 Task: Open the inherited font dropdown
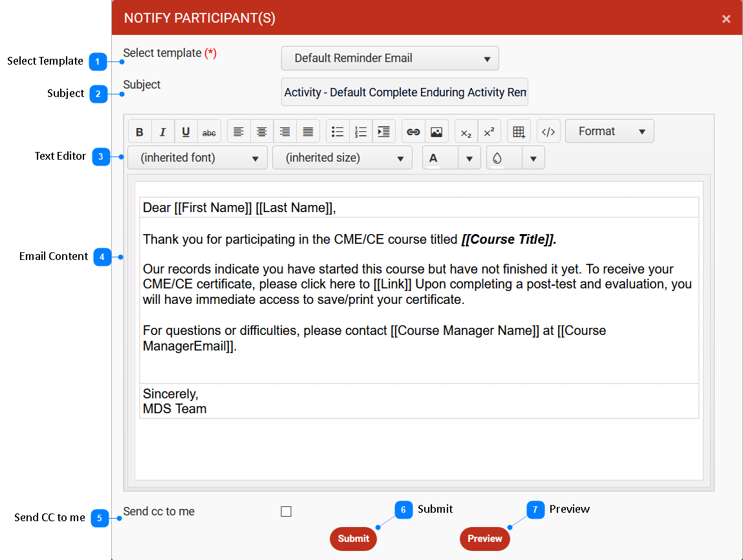coord(197,158)
